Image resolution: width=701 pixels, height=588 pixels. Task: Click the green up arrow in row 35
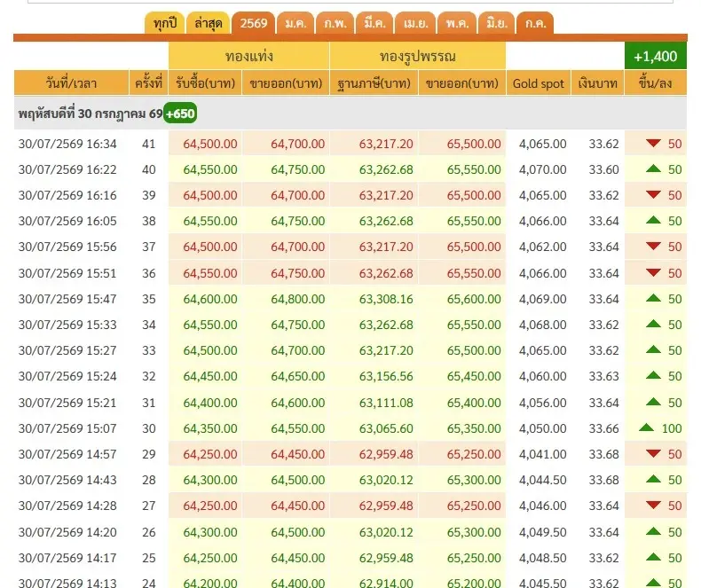pyautogui.click(x=653, y=298)
